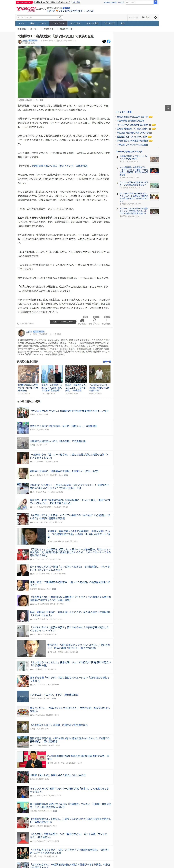Open topic 衆院選 党首らが全国各地で第一声
The width and height of the screenshot is (174, 868).
click(x=132, y=117)
